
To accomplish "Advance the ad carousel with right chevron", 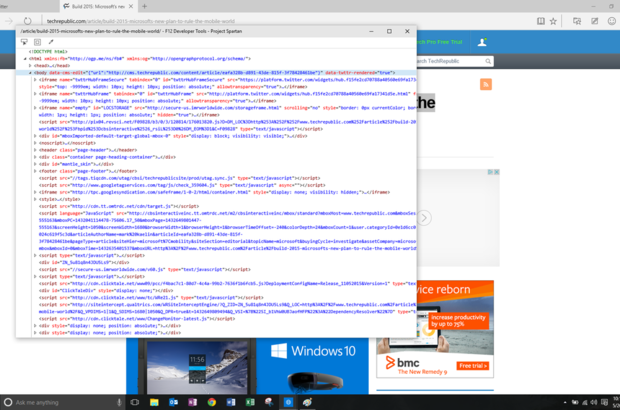I will point(424,218).
